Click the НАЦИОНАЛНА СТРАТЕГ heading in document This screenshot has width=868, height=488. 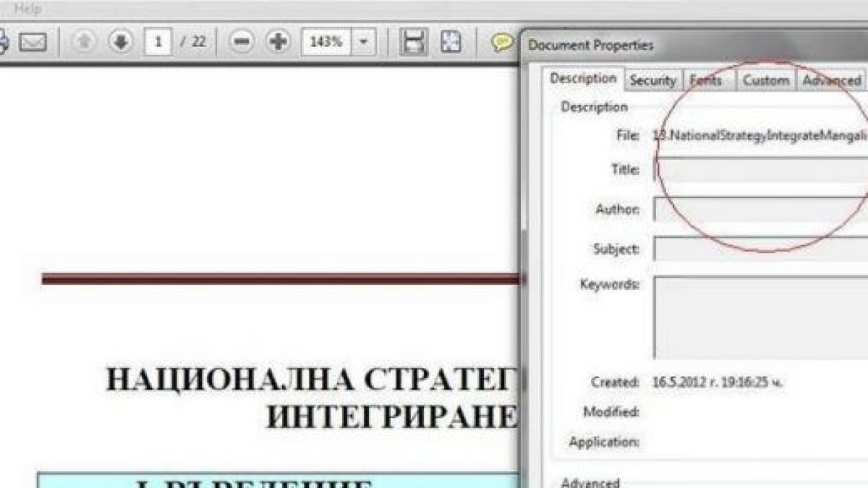pyautogui.click(x=313, y=380)
